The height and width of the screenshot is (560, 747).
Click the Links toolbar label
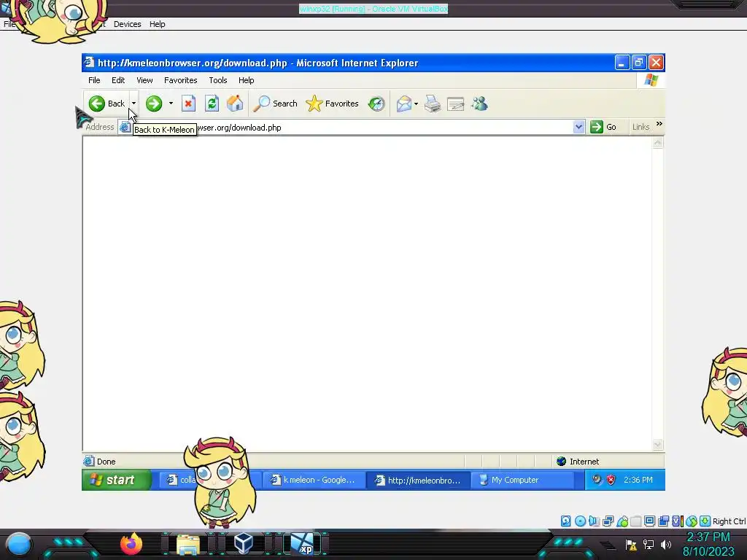640,127
